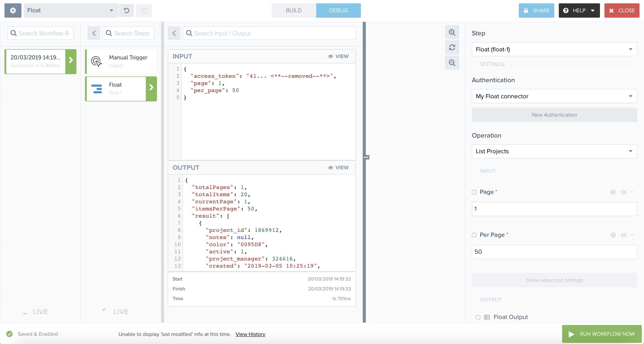Select the Float Output radio button
The image size is (644, 344).
pyautogui.click(x=478, y=317)
